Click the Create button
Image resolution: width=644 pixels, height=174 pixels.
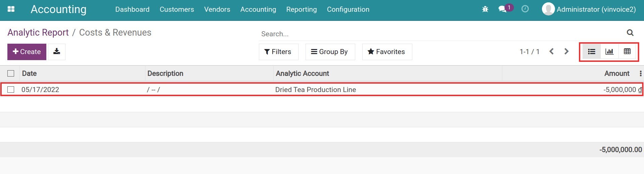[27, 52]
